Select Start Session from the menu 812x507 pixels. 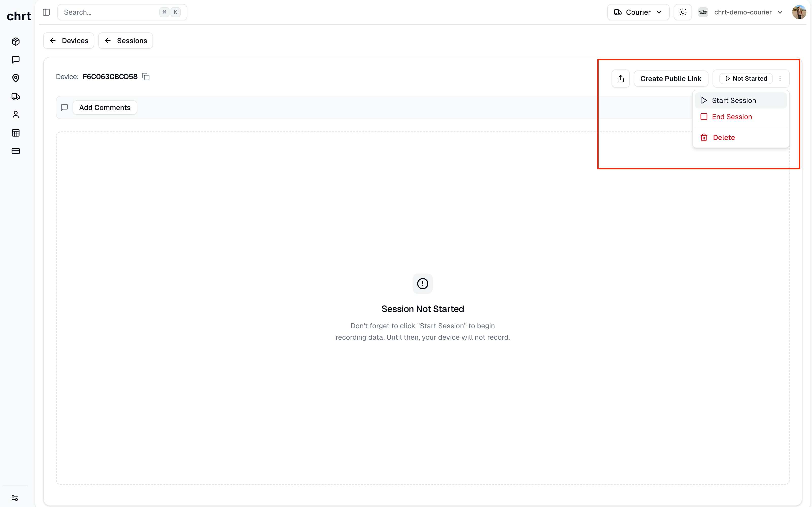click(734, 101)
